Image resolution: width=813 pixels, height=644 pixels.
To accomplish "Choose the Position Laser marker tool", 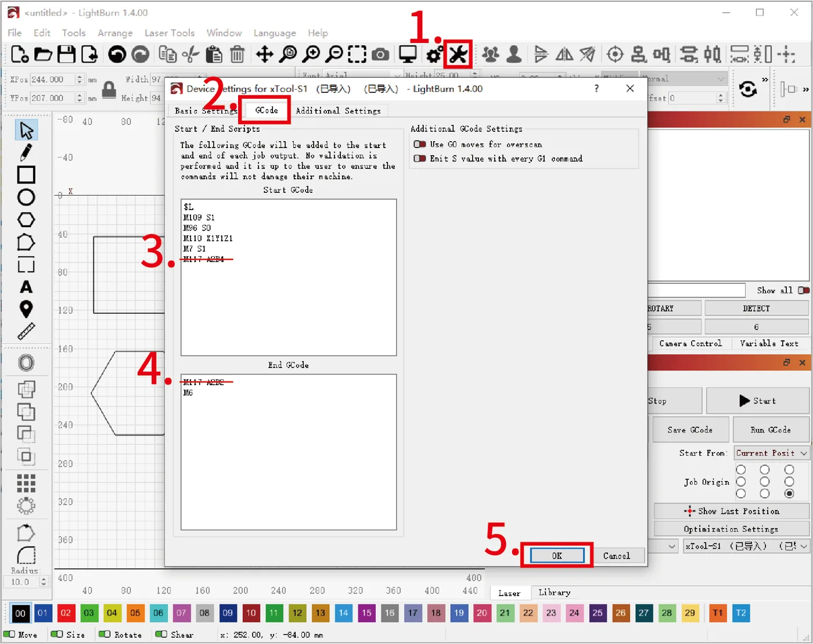I will pos(26,309).
